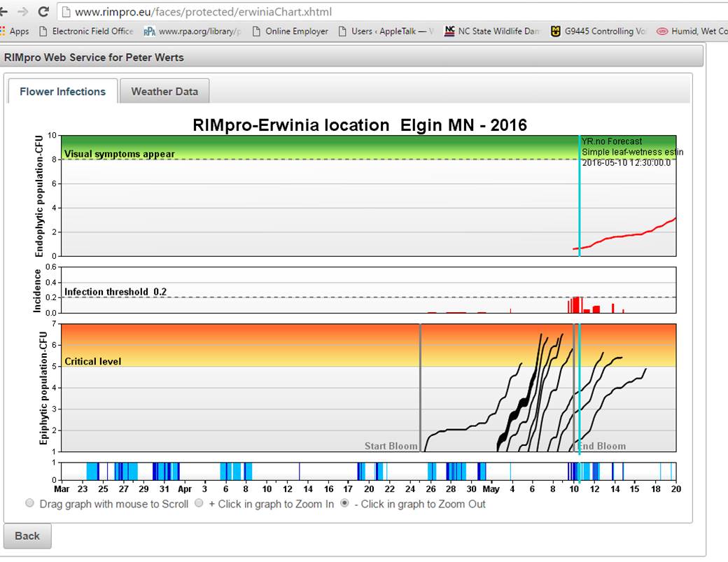The image size is (728, 562).
Task: Open the Apps grid in bookmarks bar
Action: coord(14,31)
